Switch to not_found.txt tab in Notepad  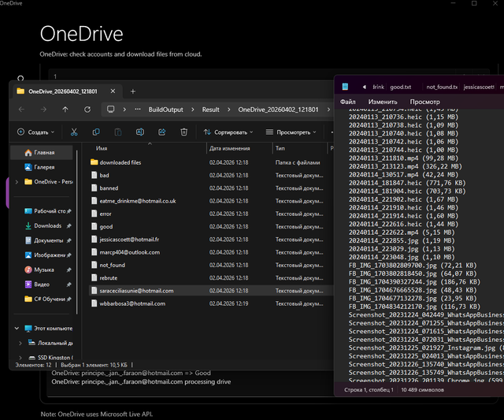click(442, 87)
